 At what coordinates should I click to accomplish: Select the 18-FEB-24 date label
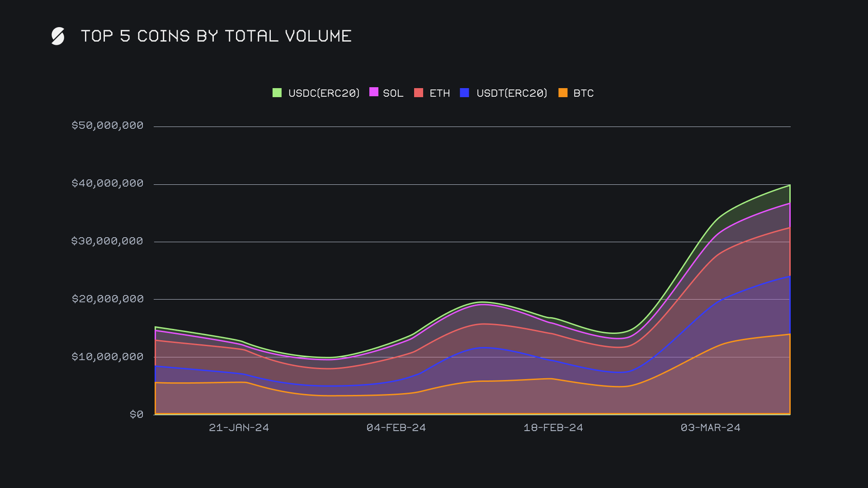553,427
